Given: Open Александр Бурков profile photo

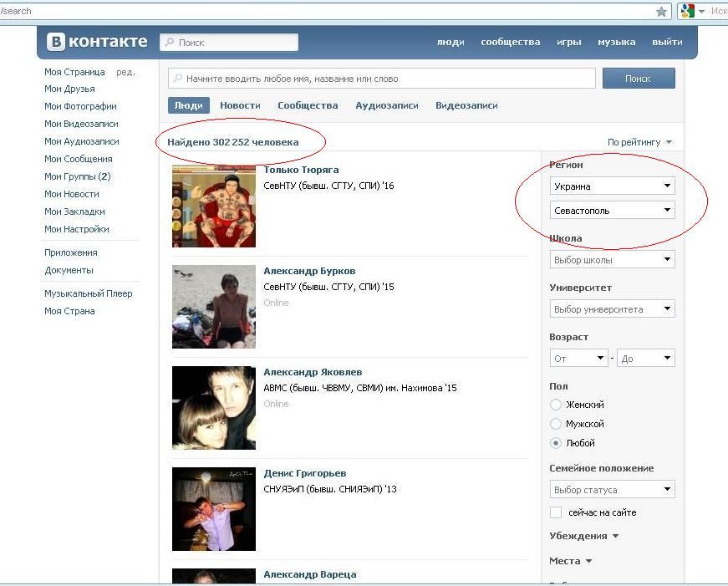Looking at the screenshot, I should pos(214,307).
